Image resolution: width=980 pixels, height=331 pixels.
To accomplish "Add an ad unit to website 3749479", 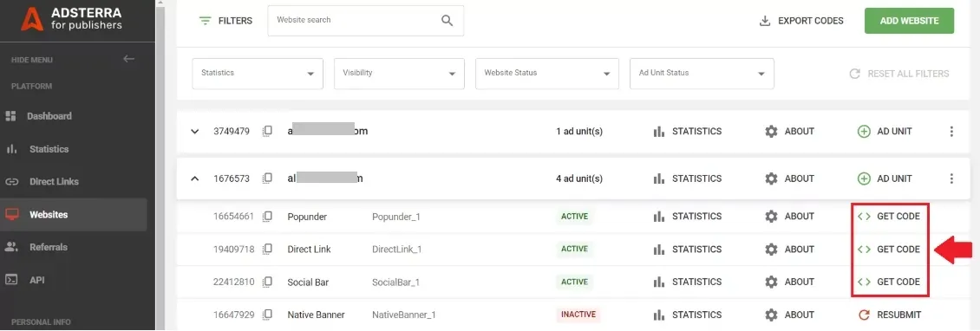I will 885,131.
